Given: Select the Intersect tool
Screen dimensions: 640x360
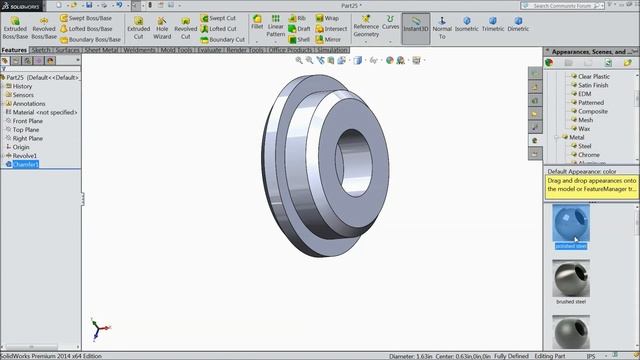Looking at the screenshot, I should click(331, 29).
